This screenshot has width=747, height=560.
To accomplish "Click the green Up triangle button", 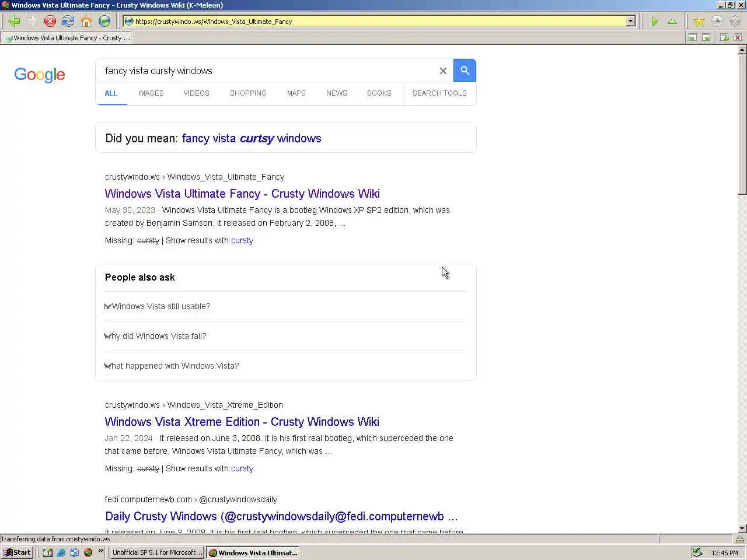I will (672, 22).
